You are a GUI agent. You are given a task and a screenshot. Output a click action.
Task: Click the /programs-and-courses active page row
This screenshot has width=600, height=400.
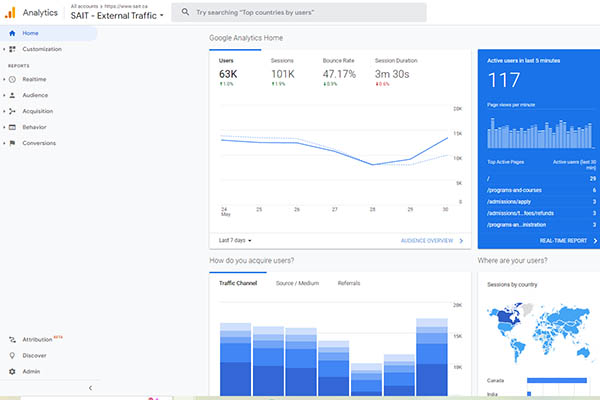(x=541, y=190)
